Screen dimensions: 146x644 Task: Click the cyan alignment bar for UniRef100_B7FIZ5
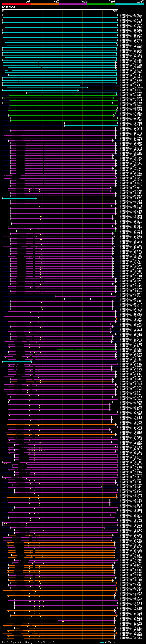click(x=60, y=15)
